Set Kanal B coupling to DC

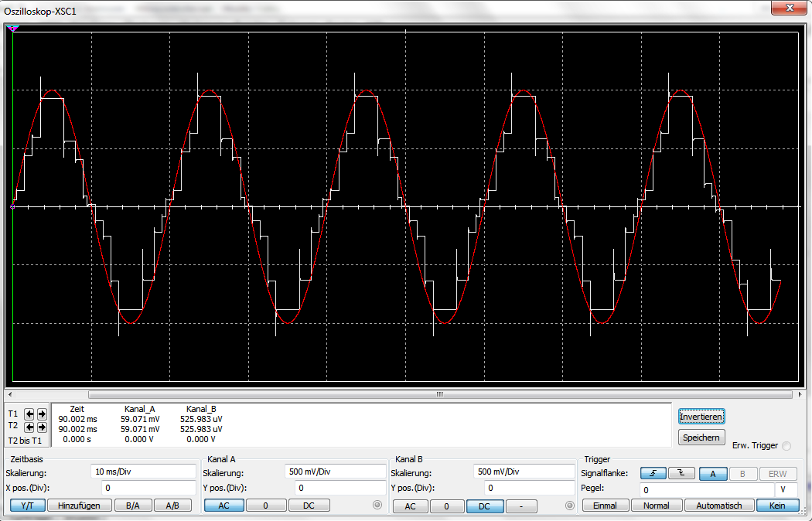pyautogui.click(x=484, y=506)
